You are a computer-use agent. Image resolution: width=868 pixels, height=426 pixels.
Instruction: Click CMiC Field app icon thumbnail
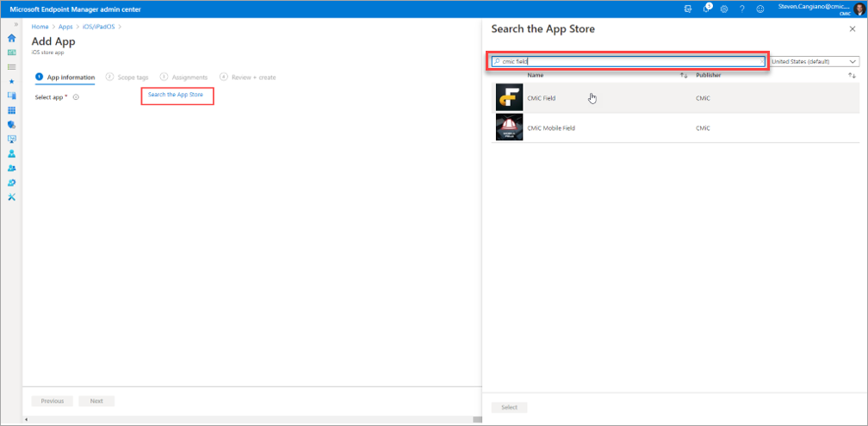(509, 98)
